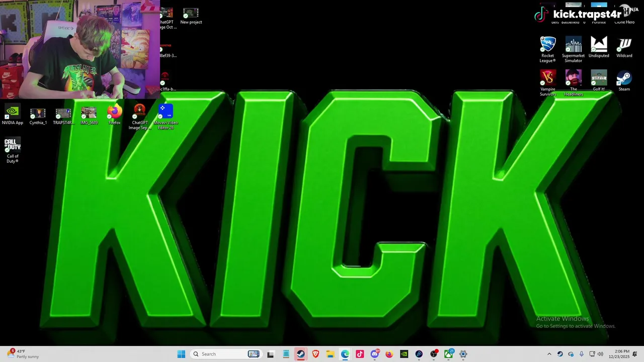644x362 pixels.
Task: Open the weather widget showing Partly sunny
Action: pyautogui.click(x=23, y=354)
